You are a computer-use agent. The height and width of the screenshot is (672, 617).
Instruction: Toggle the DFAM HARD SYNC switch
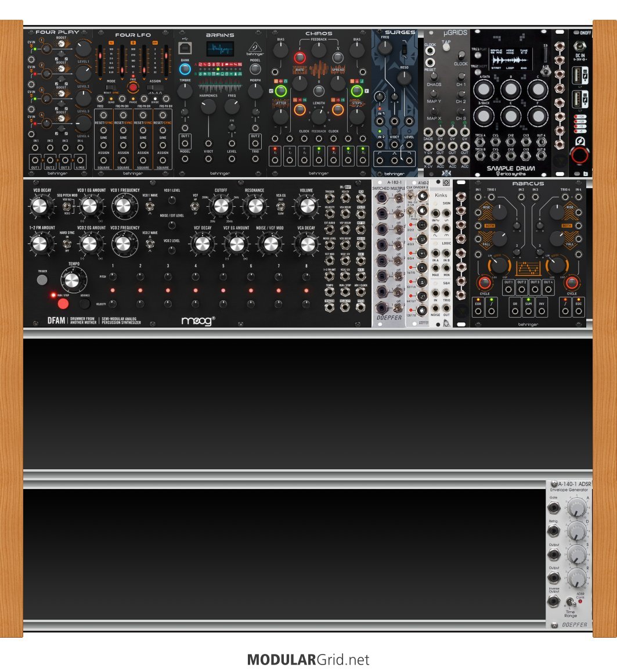pyautogui.click(x=67, y=245)
